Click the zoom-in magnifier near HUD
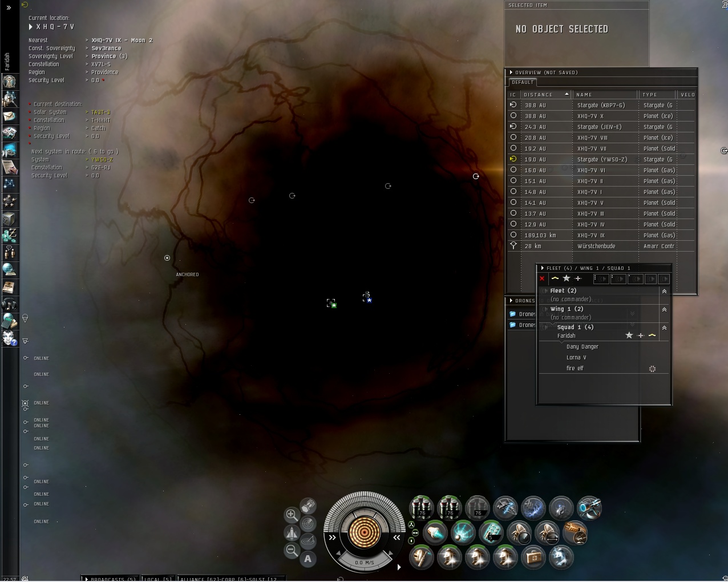This screenshot has height=582, width=728. coord(291,515)
